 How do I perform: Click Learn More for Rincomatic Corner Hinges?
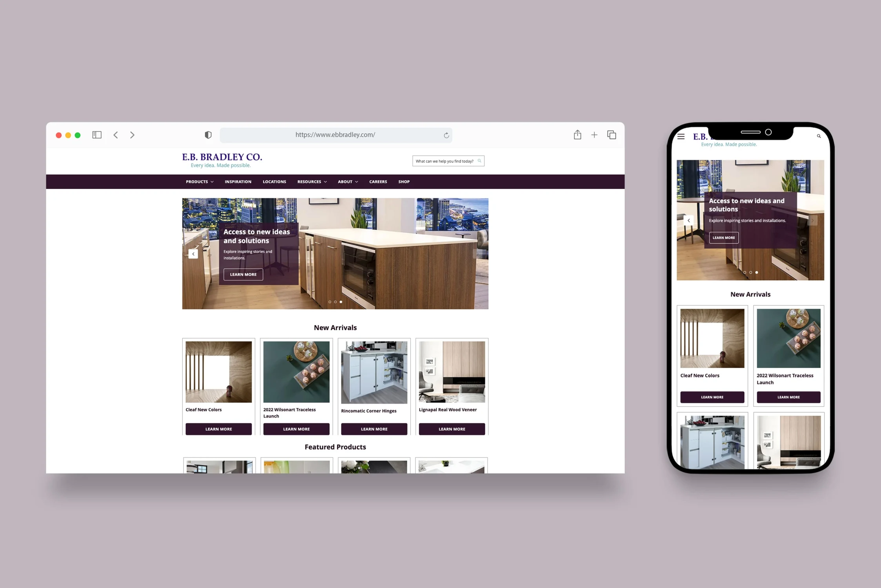(x=374, y=428)
